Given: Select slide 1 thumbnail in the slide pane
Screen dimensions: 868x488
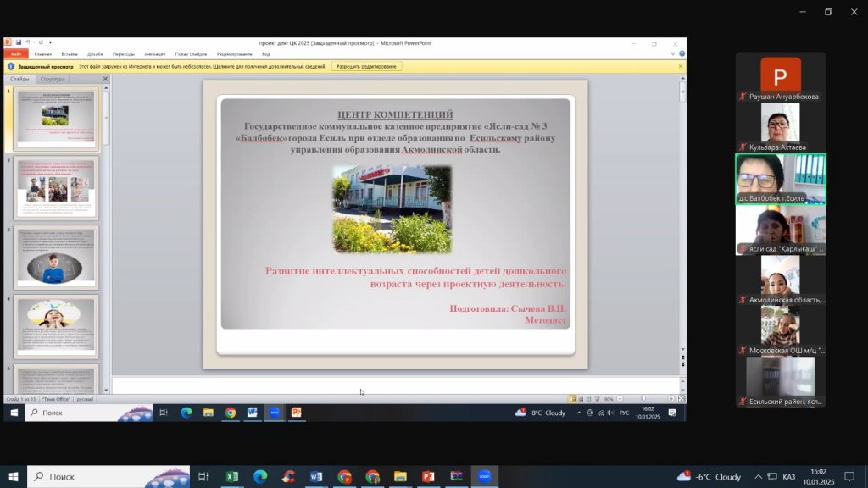Looking at the screenshot, I should pos(56,119).
